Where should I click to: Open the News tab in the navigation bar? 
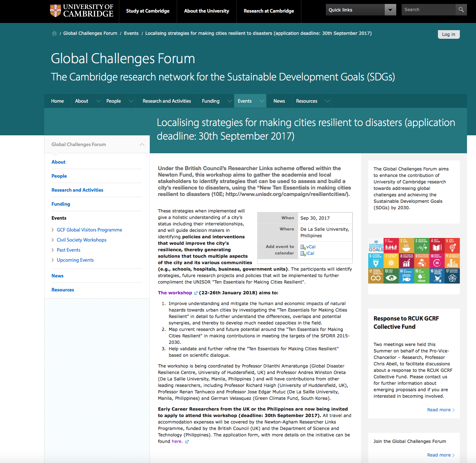(x=279, y=101)
